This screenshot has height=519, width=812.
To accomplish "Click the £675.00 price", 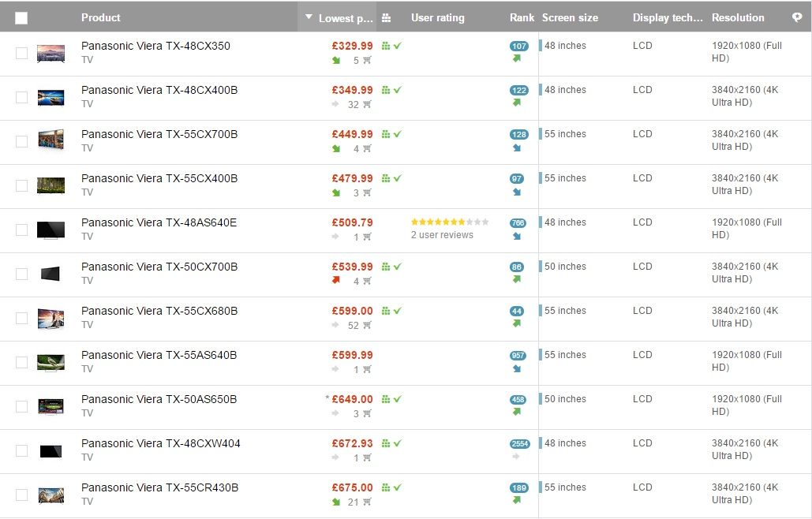I will click(352, 487).
